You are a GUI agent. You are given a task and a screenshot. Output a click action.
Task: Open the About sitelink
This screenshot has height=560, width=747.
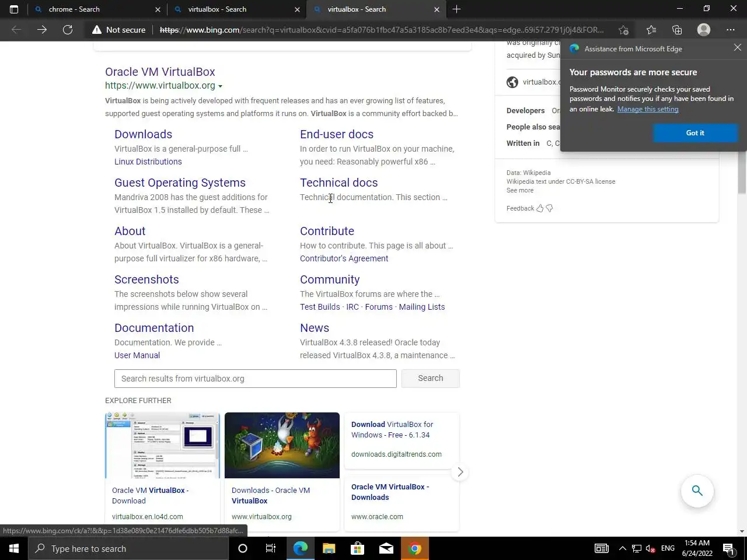pos(130,231)
